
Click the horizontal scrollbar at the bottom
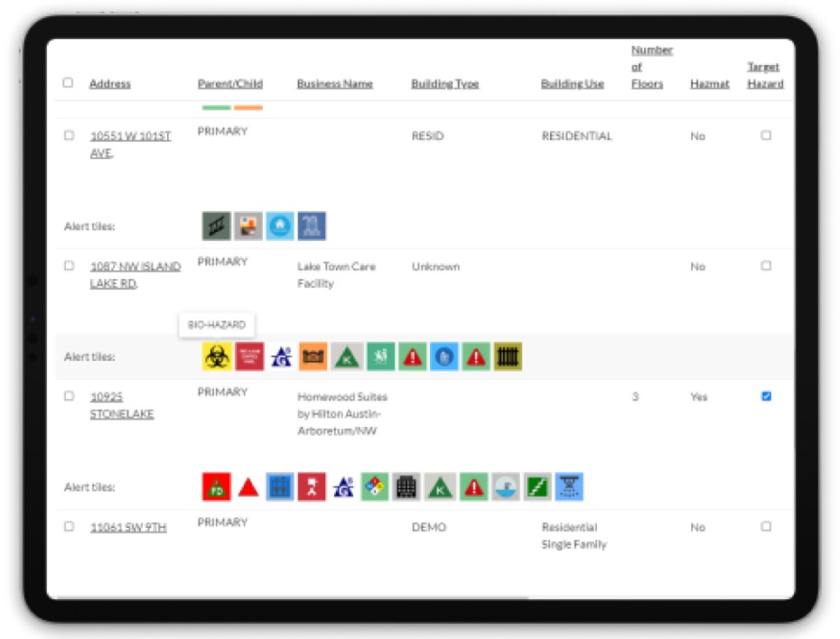289,597
